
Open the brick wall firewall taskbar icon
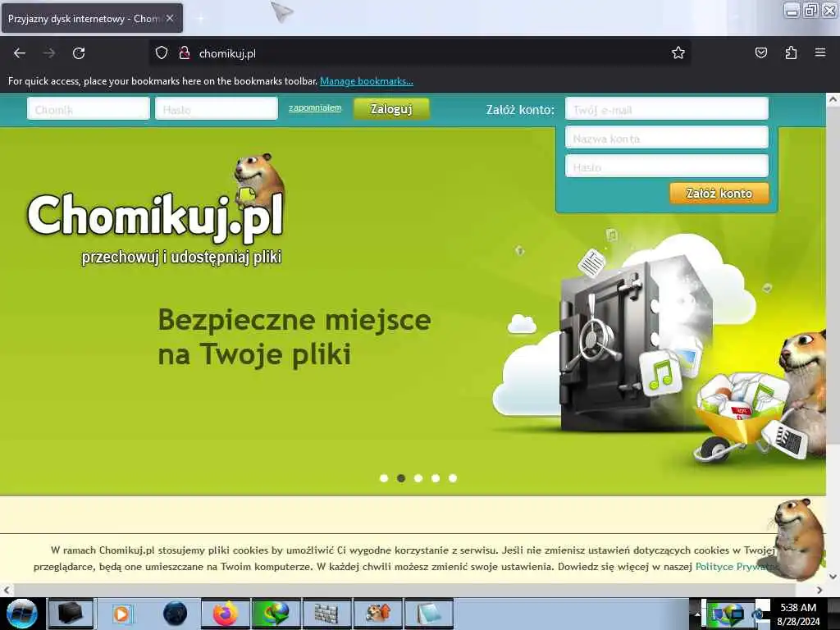[326, 614]
